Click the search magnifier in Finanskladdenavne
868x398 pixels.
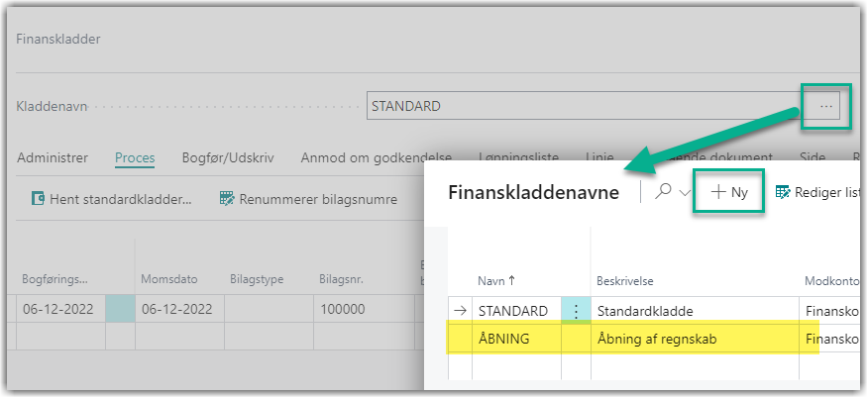663,193
